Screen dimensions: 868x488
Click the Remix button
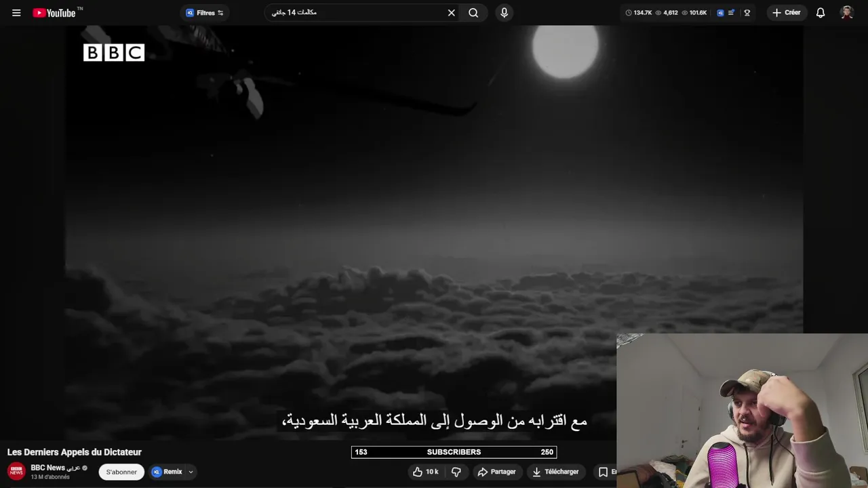coord(167,472)
